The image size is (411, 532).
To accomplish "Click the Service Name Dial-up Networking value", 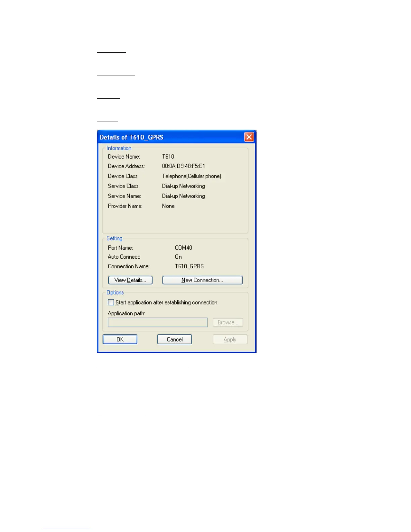I will tap(183, 196).
